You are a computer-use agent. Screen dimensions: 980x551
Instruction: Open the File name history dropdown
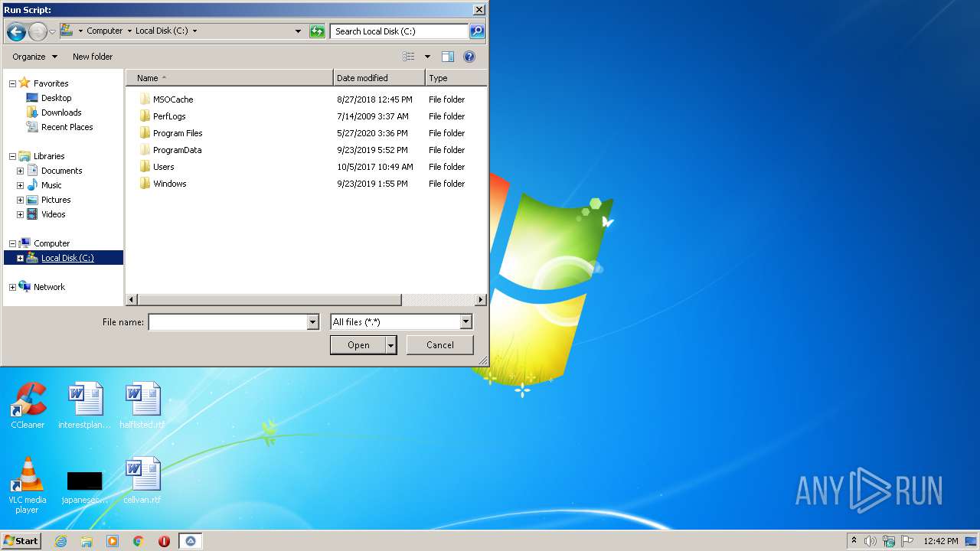[312, 322]
